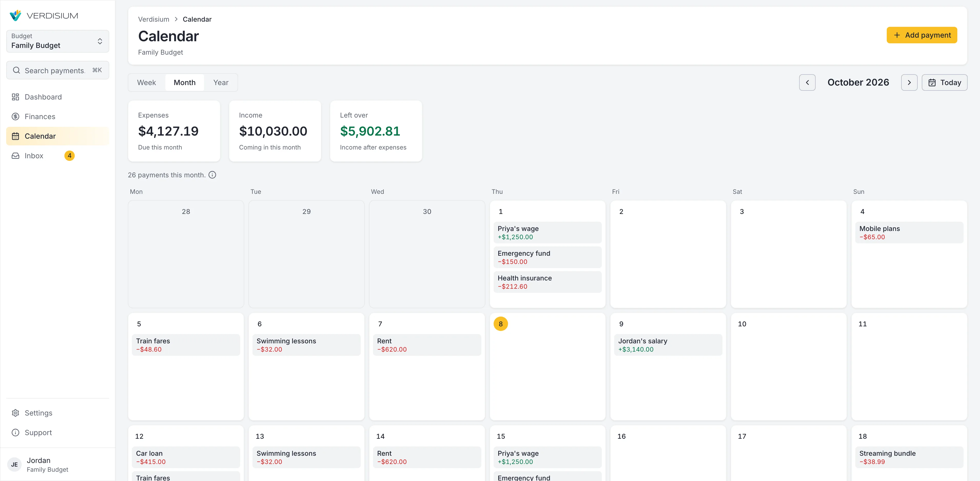Select day 10 cell
The width and height of the screenshot is (980, 481).
[788, 367]
